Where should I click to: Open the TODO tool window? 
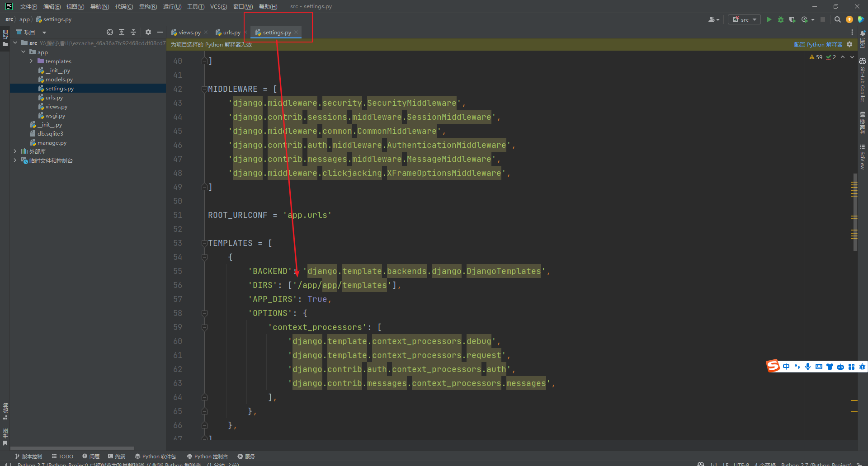(62, 457)
